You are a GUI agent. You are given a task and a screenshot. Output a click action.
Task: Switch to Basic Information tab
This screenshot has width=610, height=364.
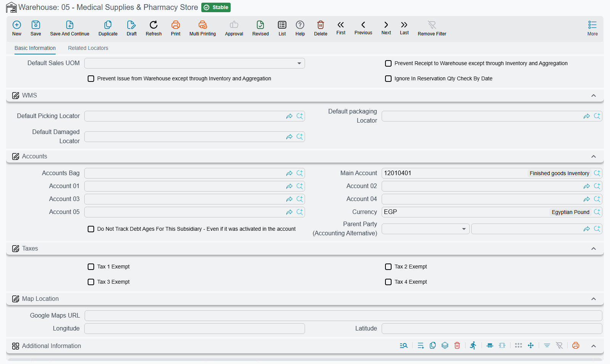(35, 48)
